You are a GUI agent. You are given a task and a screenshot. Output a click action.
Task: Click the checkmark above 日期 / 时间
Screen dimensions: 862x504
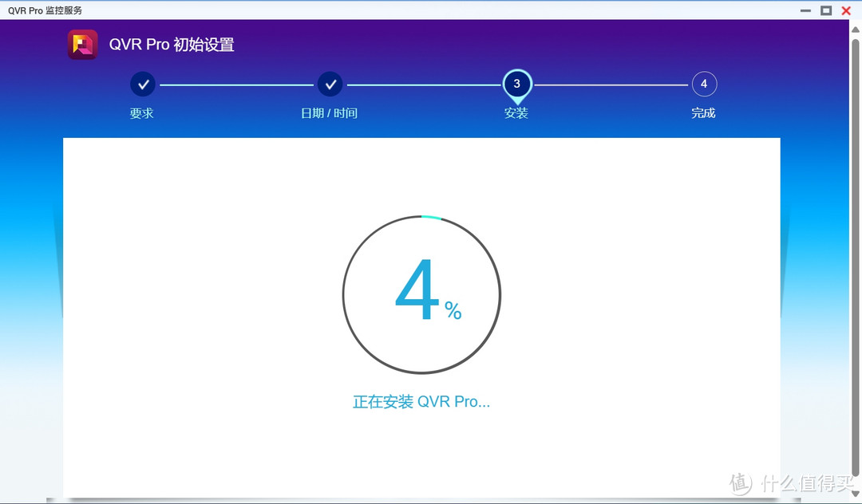(330, 83)
